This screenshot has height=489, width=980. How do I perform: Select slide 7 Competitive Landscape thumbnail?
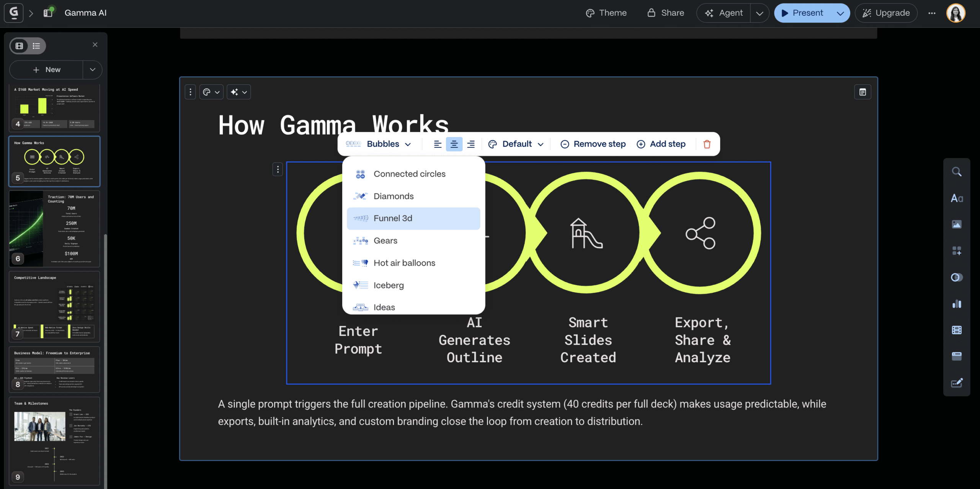(x=54, y=306)
